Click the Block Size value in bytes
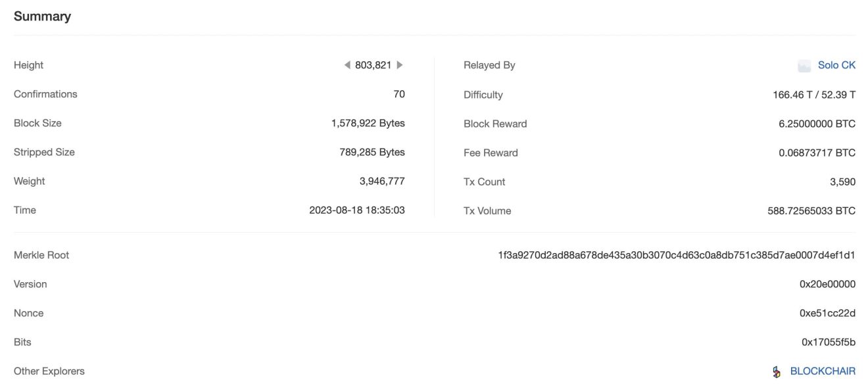Viewport: 868px width, 388px height. [x=368, y=123]
